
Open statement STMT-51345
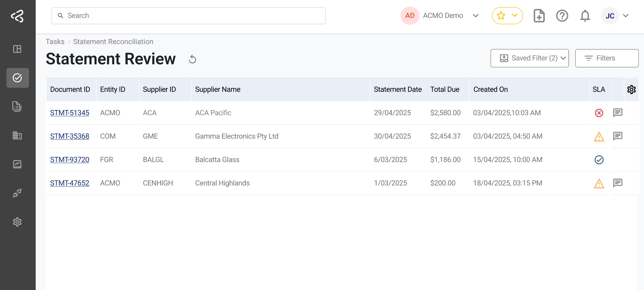point(70,113)
